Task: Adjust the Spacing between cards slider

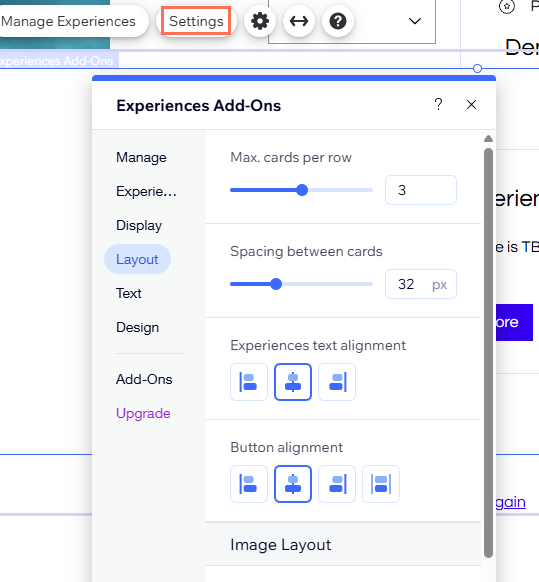Action: (301, 284)
